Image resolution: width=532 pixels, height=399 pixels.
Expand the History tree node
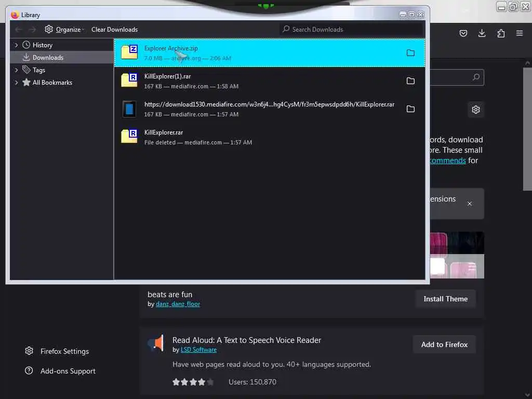point(16,45)
